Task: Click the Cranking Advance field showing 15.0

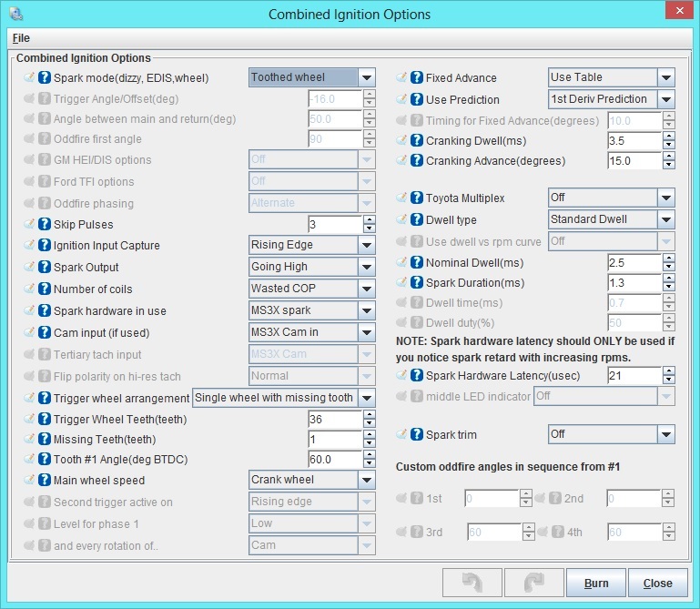Action: click(x=634, y=161)
